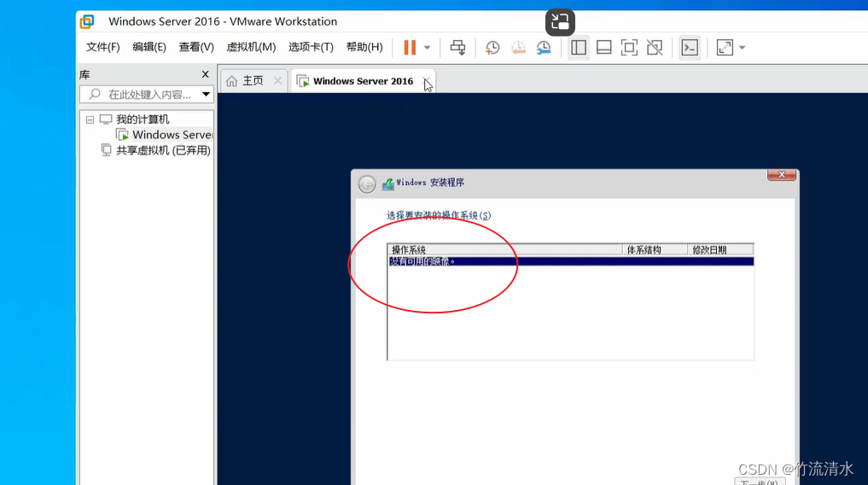This screenshot has width=868, height=485.
Task: Select 我的计算机 in the library tree
Action: point(143,119)
